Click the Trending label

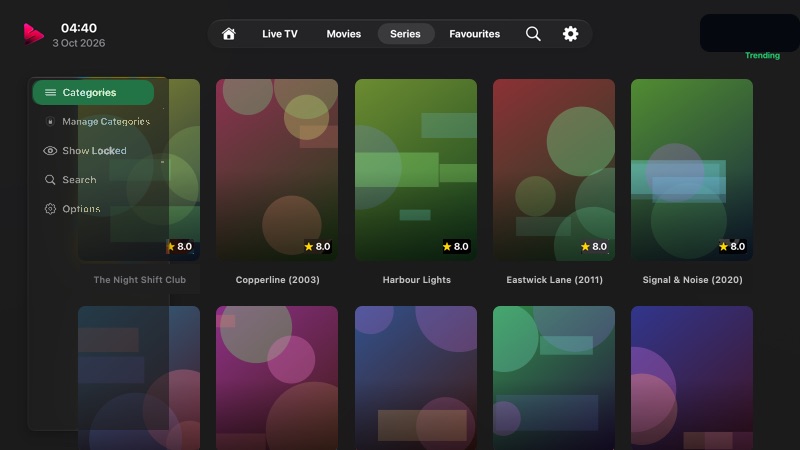[x=762, y=55]
